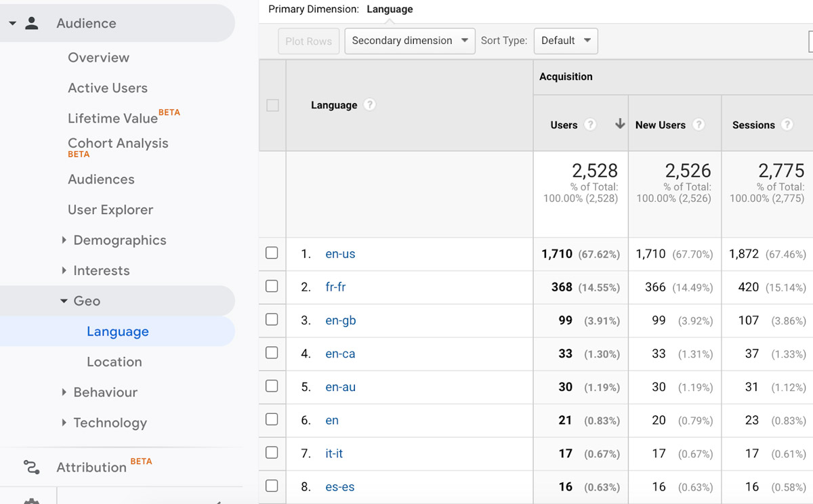813x504 pixels.
Task: Open help icon next to Users column
Action: [x=590, y=125]
